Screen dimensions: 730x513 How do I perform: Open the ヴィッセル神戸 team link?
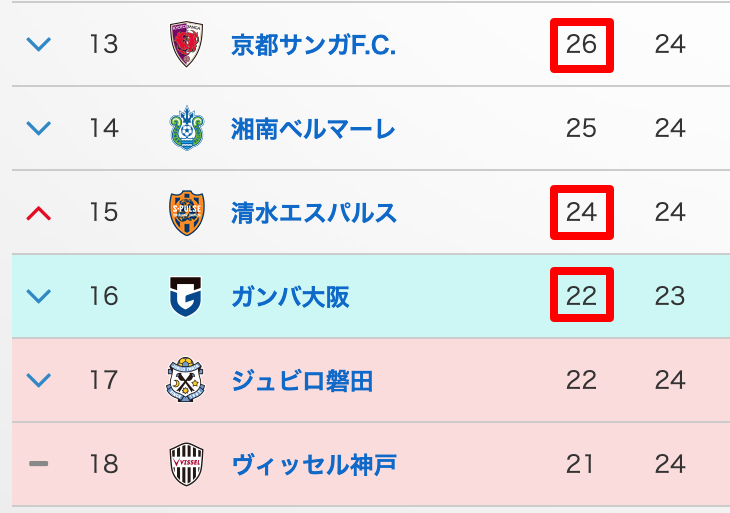tap(313, 464)
